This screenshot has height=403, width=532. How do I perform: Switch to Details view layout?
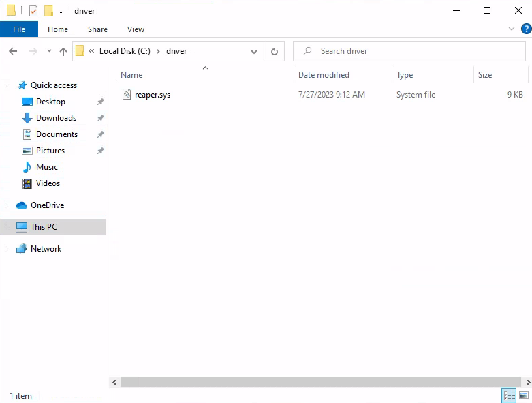[x=509, y=395]
